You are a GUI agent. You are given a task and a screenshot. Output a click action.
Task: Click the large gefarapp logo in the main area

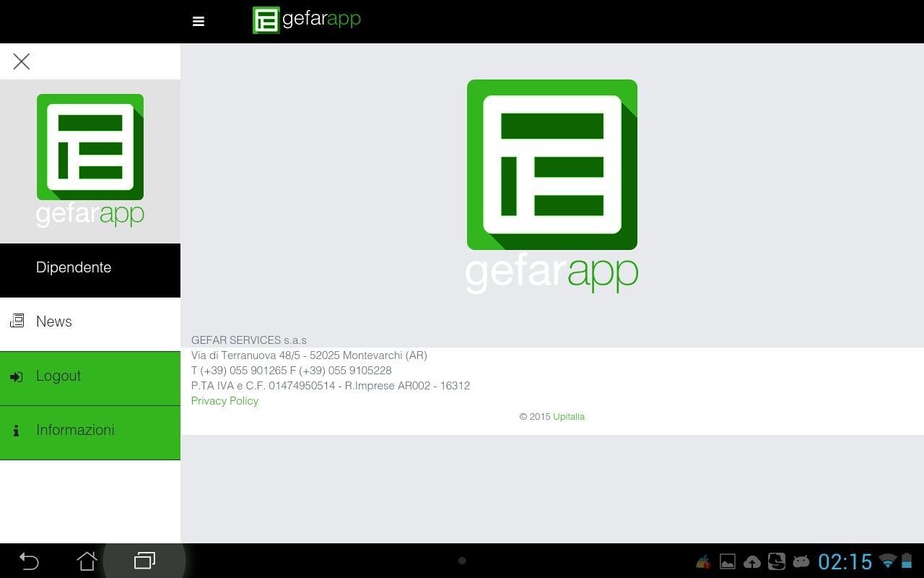[x=552, y=186]
